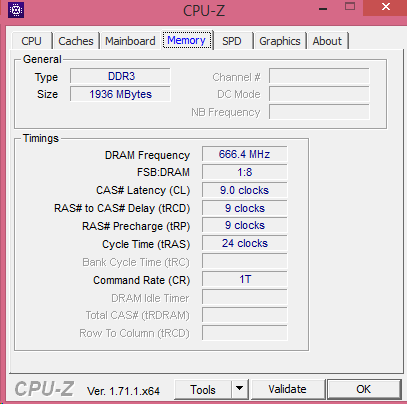407x404 pixels.
Task: Click the Validate button
Action: coord(288,389)
